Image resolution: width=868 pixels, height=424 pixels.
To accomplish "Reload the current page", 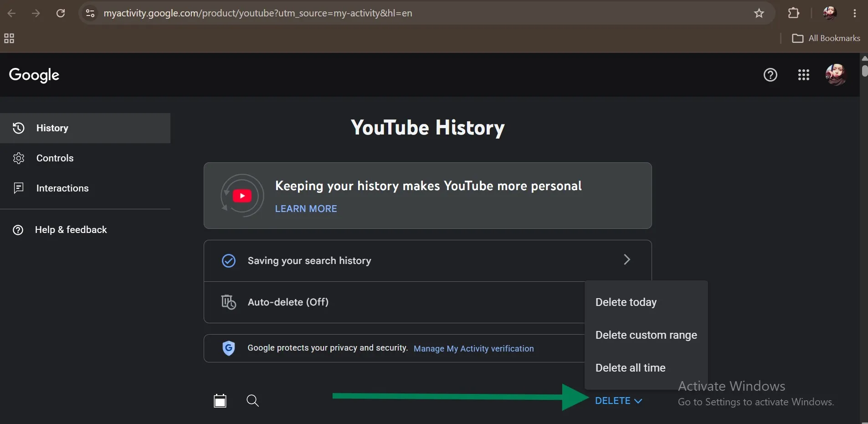I will click(60, 13).
